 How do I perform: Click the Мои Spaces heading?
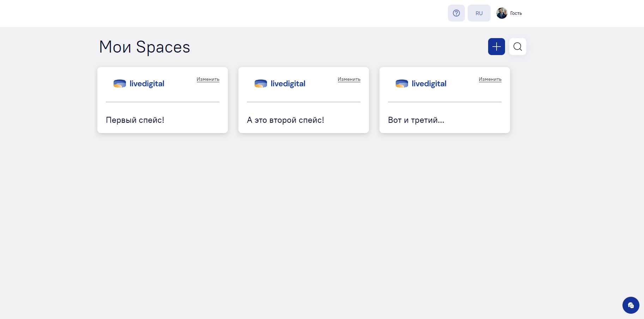point(145,47)
